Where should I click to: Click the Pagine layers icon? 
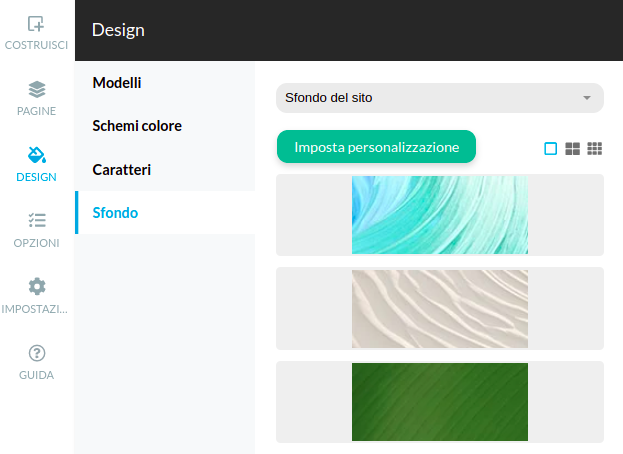tap(36, 89)
